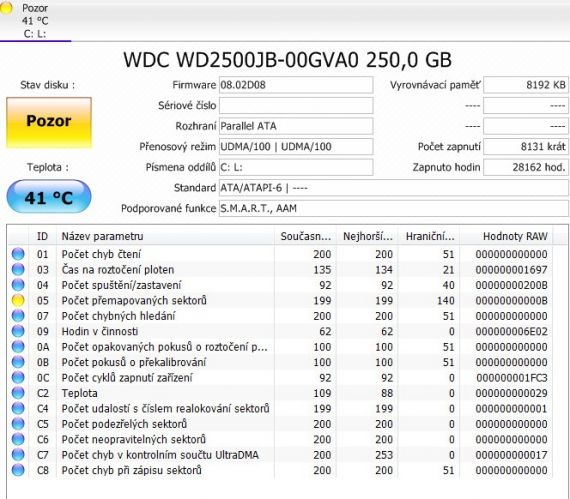Select the Hodin v činnosti row text

[x=100, y=331]
